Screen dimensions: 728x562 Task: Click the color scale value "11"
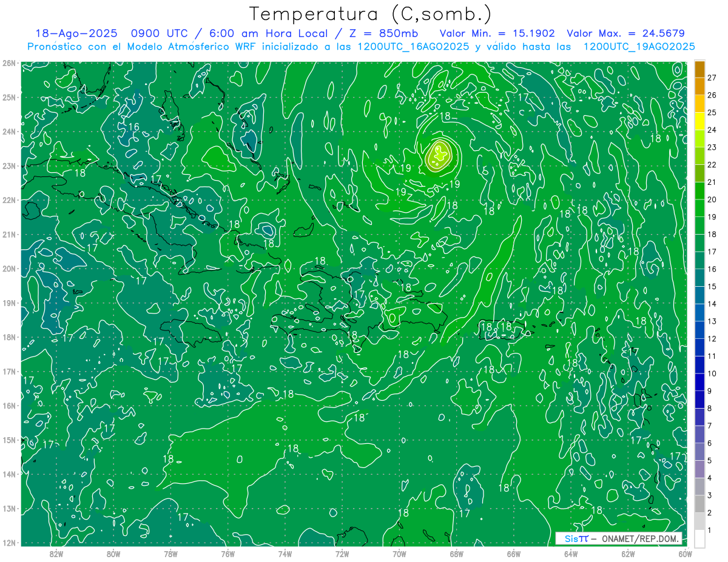(712, 356)
